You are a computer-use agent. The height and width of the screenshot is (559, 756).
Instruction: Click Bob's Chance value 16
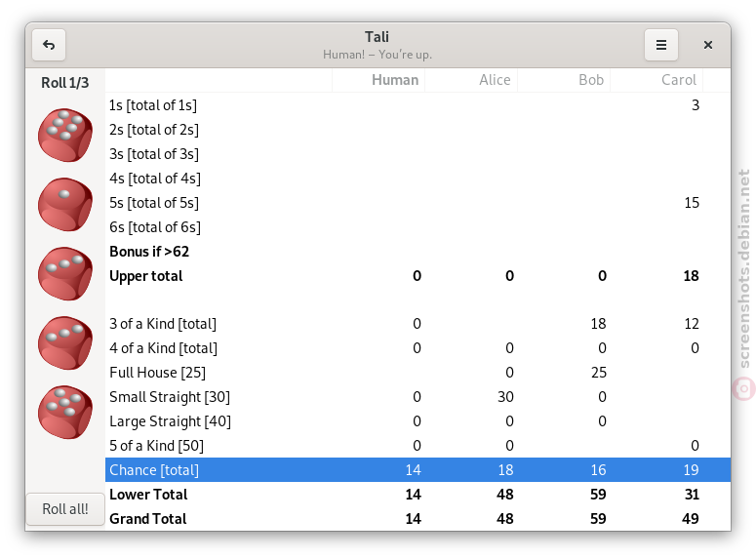pyautogui.click(x=598, y=470)
